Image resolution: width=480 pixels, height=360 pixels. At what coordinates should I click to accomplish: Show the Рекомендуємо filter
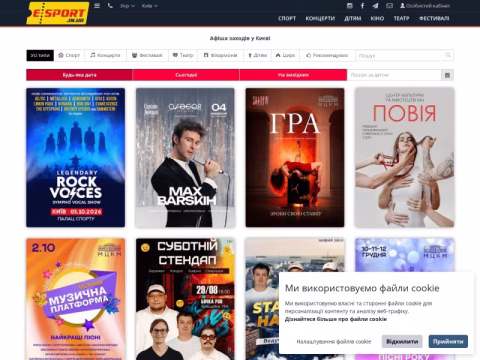tap(327, 55)
